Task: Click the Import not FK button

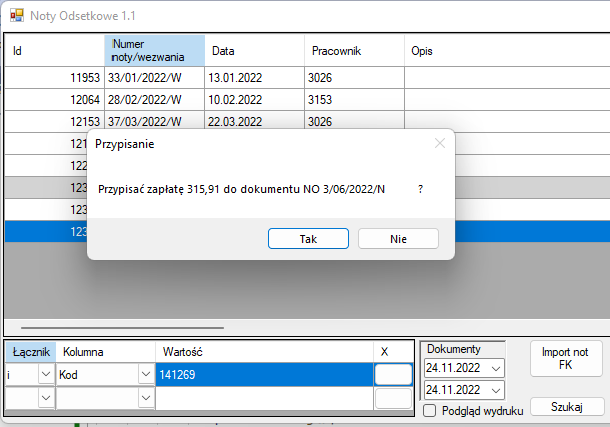Action: point(566,358)
